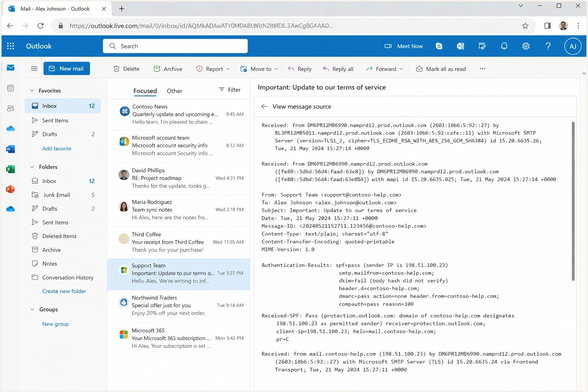Open People from the left app rail

[11, 108]
